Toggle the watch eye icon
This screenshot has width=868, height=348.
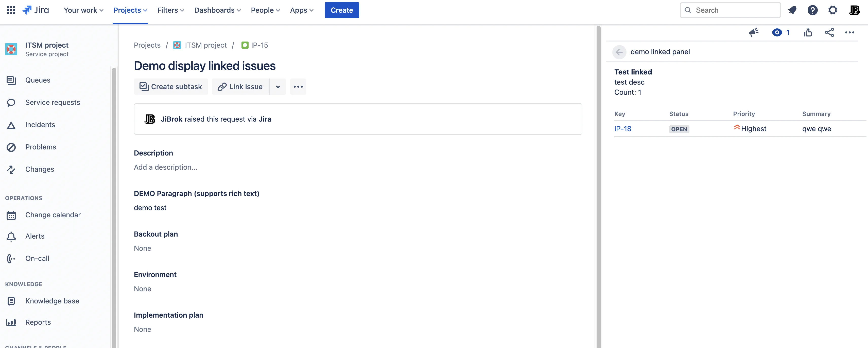tap(777, 32)
